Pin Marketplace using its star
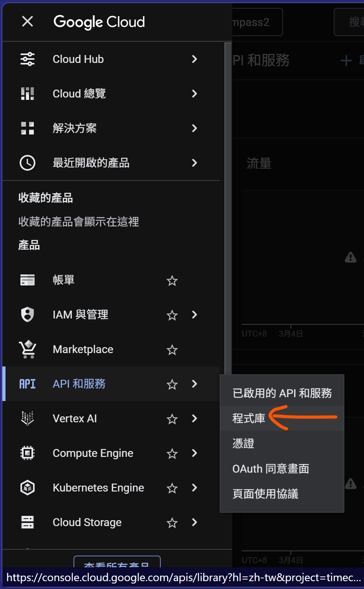The width and height of the screenshot is (364, 589). [172, 350]
